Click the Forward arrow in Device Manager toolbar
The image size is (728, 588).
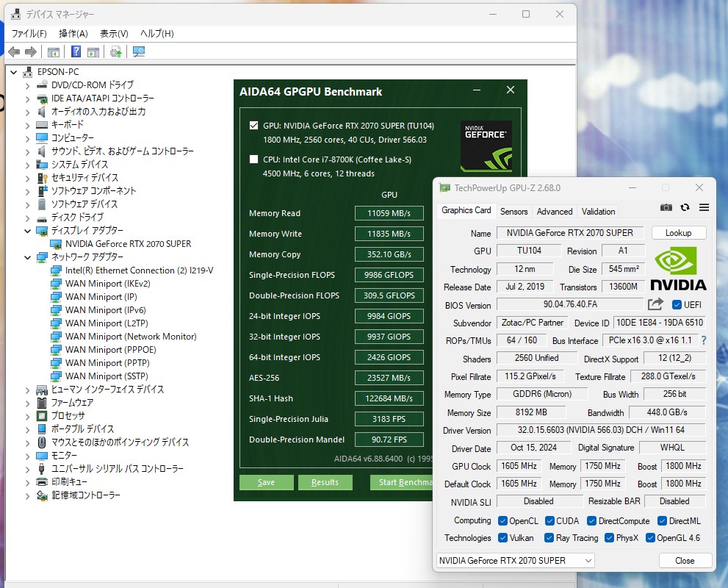coord(31,51)
